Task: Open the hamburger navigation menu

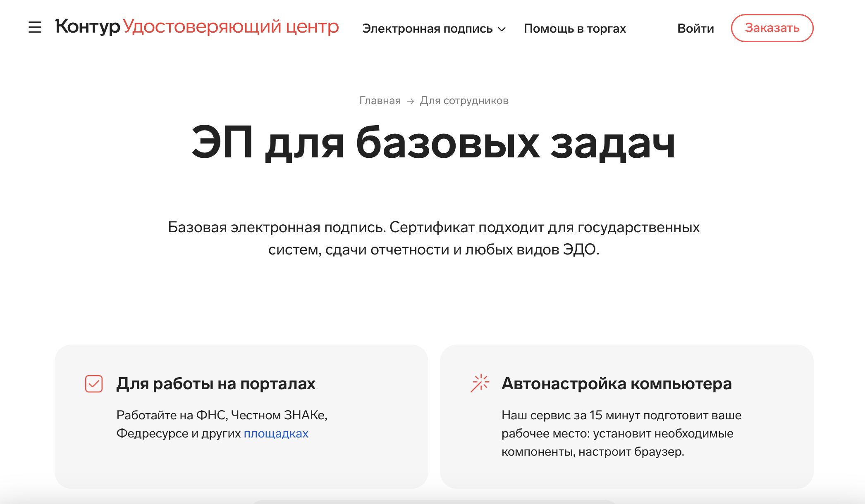Action: (x=36, y=27)
